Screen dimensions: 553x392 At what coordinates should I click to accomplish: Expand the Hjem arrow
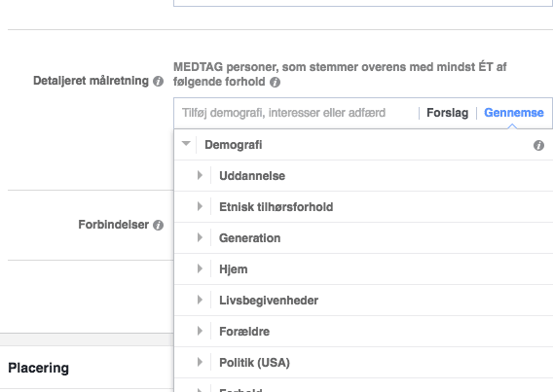[200, 268]
